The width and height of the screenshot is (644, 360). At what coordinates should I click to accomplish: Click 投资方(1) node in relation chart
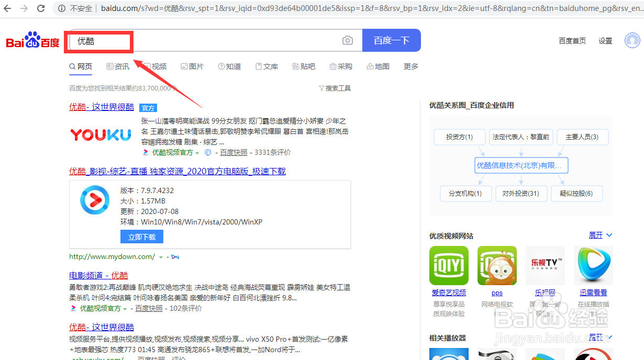pyautogui.click(x=459, y=137)
